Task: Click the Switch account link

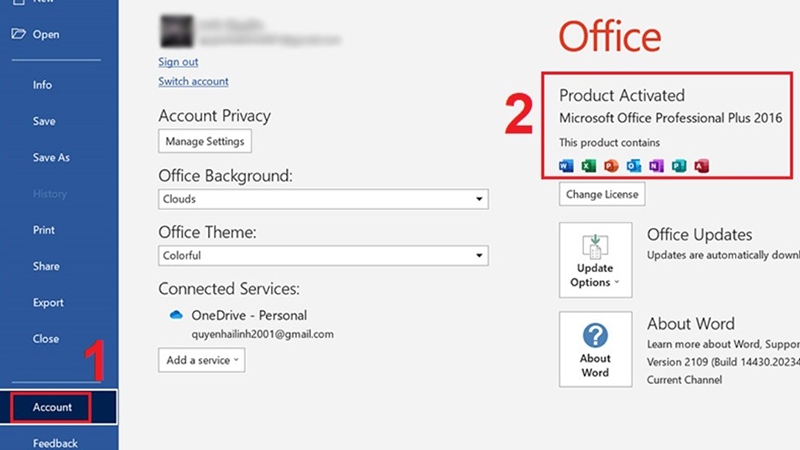Action: (x=193, y=81)
